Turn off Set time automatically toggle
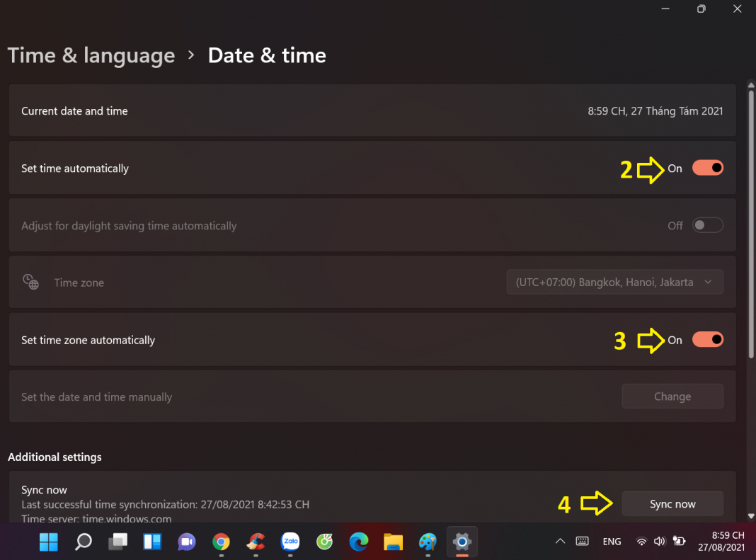The image size is (756, 560). [x=707, y=168]
